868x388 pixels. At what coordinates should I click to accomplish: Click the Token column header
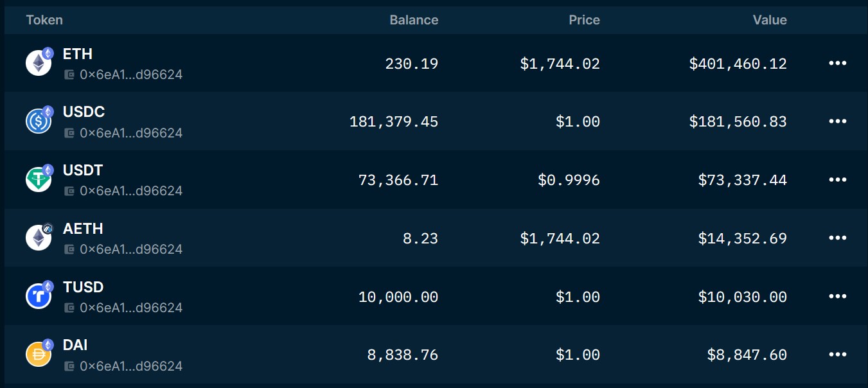tap(44, 20)
